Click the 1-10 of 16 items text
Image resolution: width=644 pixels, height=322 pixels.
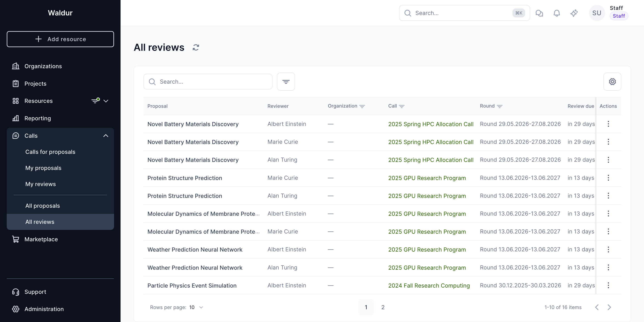(563, 307)
